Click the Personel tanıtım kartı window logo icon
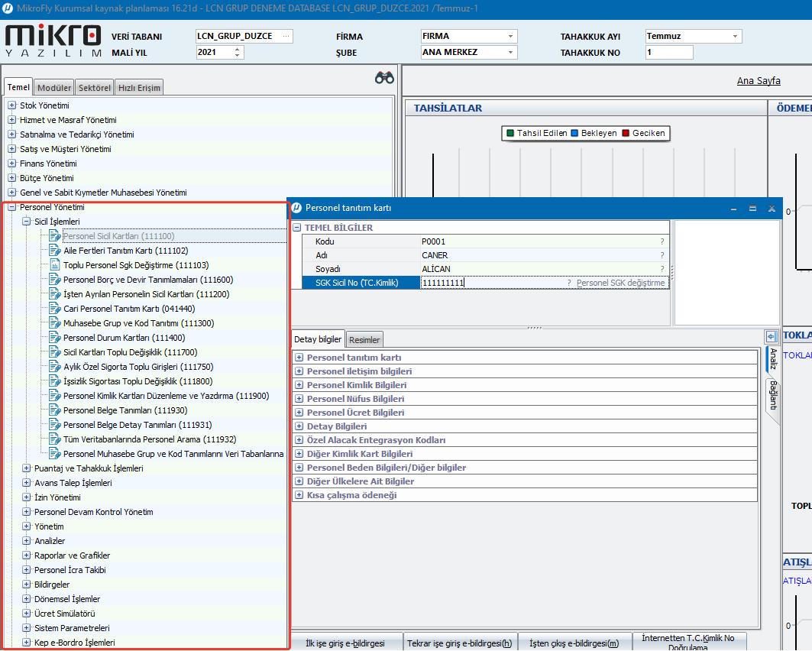 click(296, 208)
